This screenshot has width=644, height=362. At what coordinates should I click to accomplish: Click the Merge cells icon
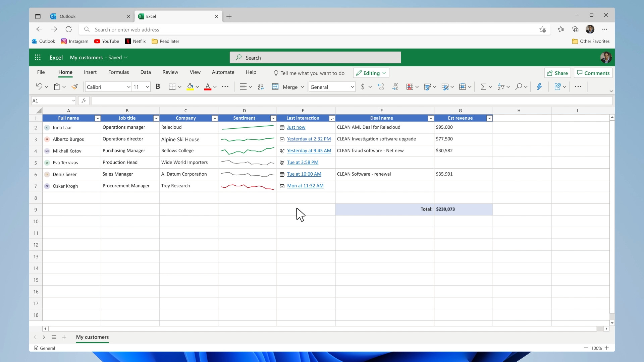[275, 87]
